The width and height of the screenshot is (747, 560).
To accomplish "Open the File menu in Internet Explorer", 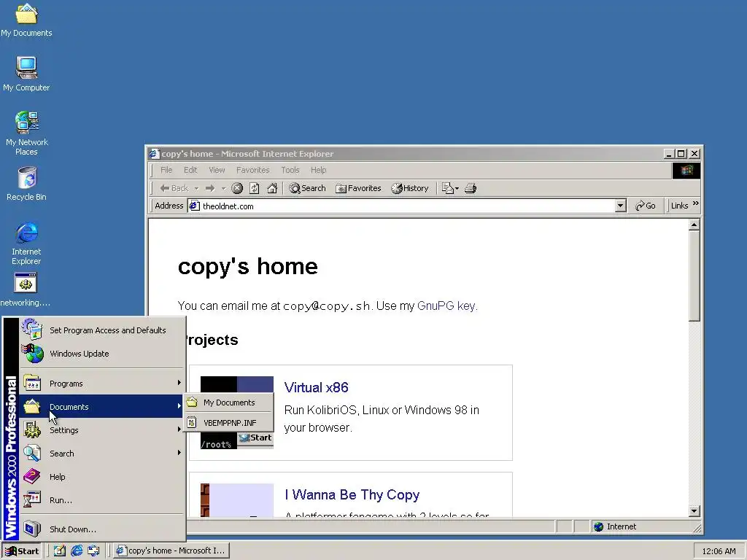I will point(166,170).
